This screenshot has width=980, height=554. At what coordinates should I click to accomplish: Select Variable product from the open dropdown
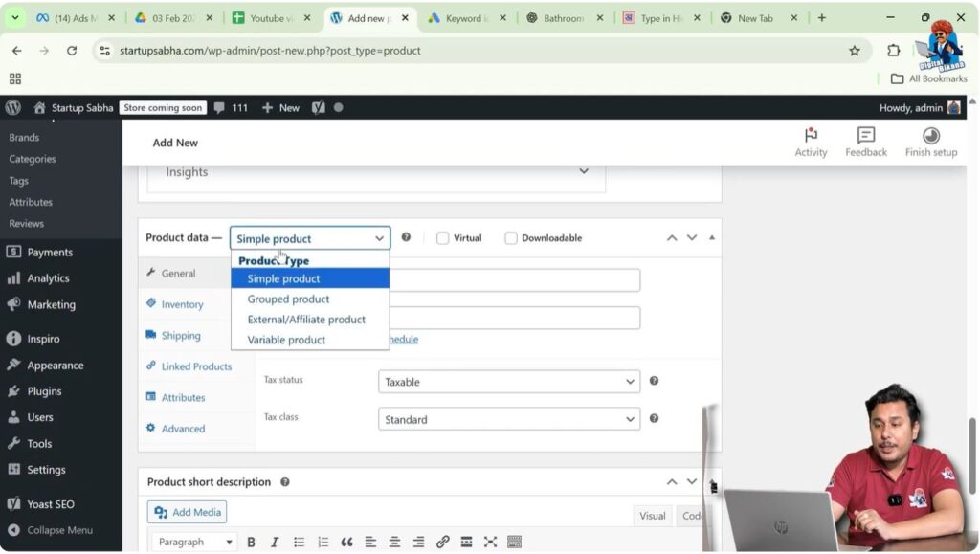click(x=285, y=339)
